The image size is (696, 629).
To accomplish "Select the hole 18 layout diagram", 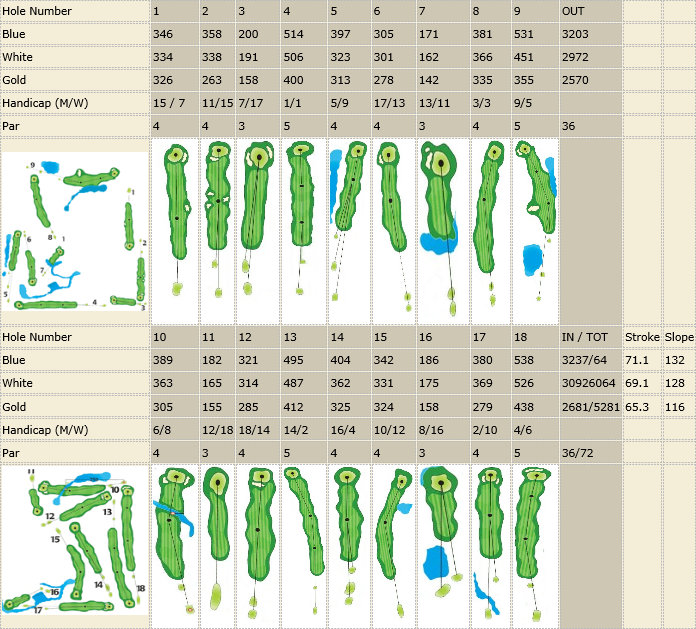I will (x=535, y=545).
